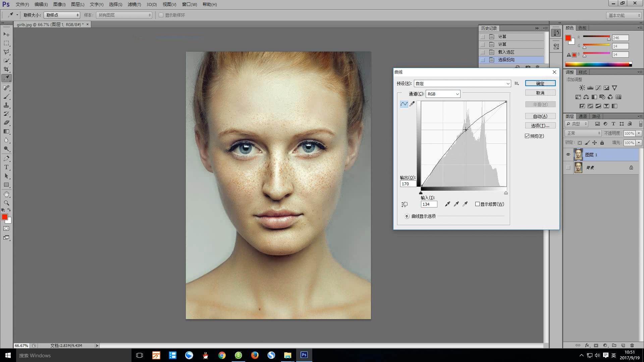Open the 滤镜(T) menu
The width and height of the screenshot is (644, 362).
(134, 4)
